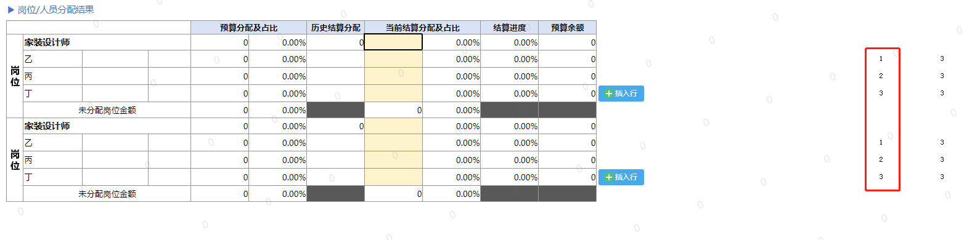Image resolution: width=980 pixels, height=240 pixels.
Task: Click the 结算进度 column header
Action: 509,28
